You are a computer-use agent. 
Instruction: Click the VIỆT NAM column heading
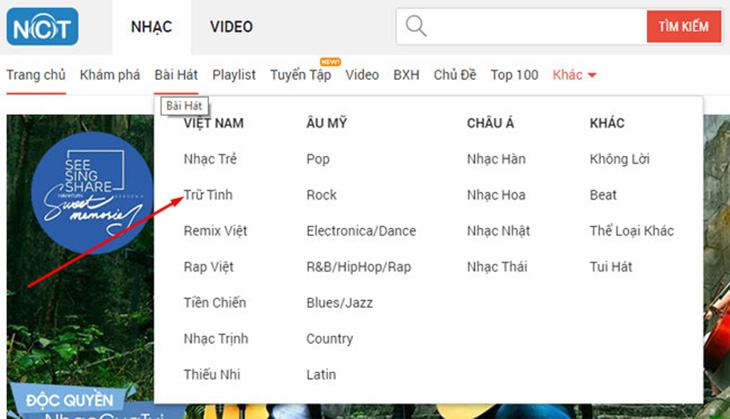coord(214,123)
